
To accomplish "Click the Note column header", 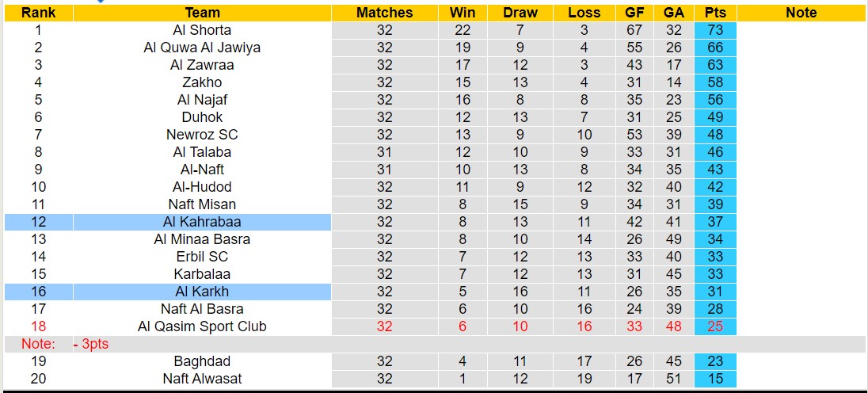I will pos(801,13).
